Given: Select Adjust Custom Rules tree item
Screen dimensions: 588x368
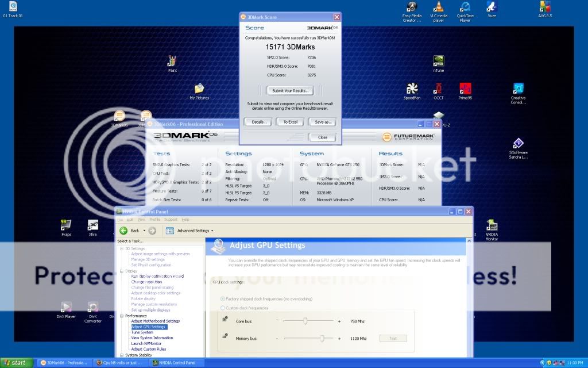Looking at the screenshot, I should point(149,349).
